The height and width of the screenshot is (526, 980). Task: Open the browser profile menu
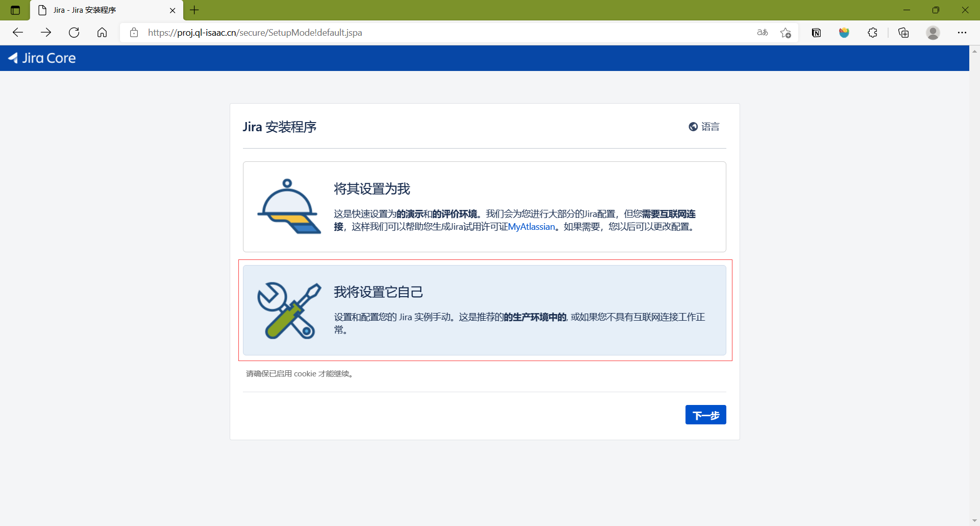click(x=933, y=32)
